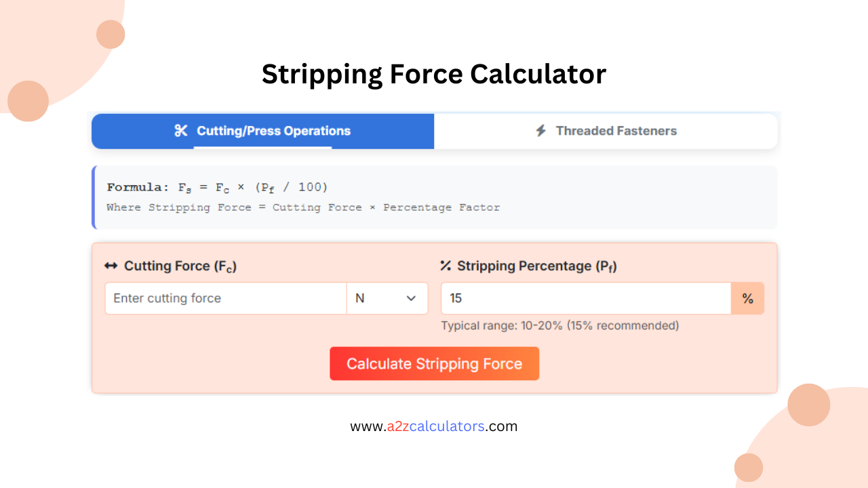Click the Stripping Force Calculator heading

(433, 74)
